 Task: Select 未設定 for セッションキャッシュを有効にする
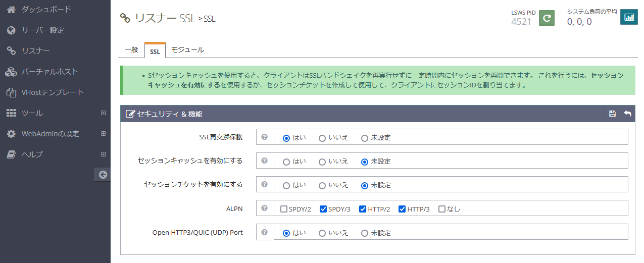point(365,162)
